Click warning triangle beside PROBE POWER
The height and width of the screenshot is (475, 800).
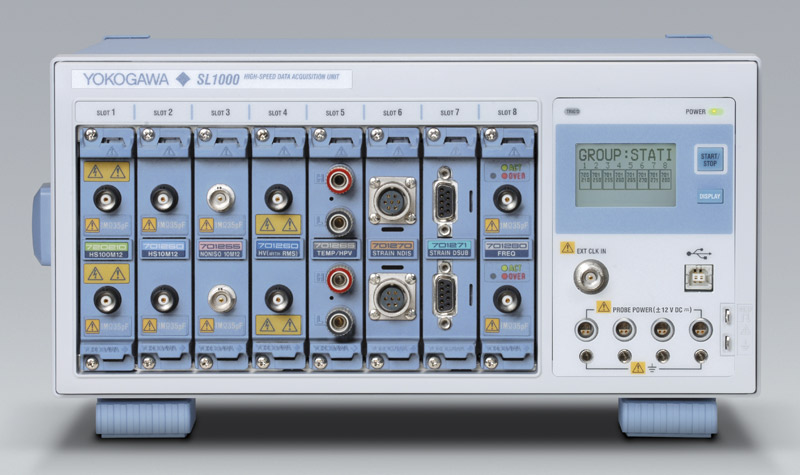[x=604, y=307]
